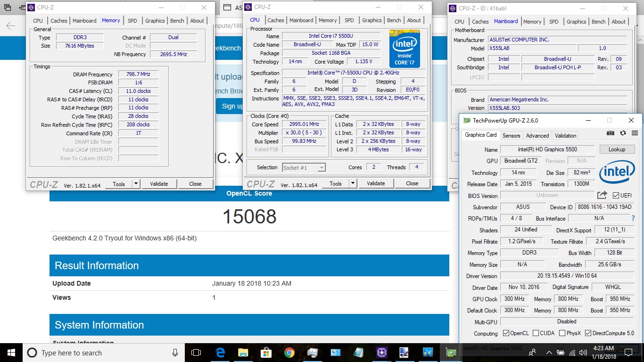Click DRAM Frequency value 798.7 MHz
The height and width of the screenshot is (362, 644).
pos(138,74)
